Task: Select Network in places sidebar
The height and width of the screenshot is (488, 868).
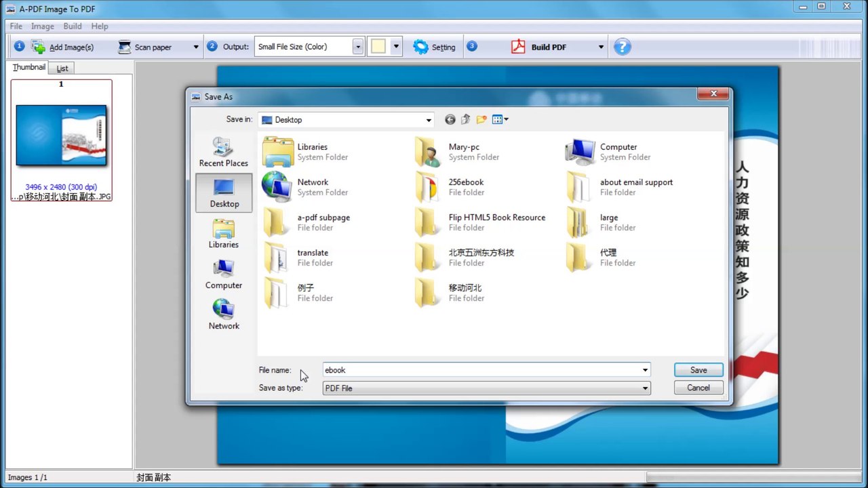Action: click(224, 314)
